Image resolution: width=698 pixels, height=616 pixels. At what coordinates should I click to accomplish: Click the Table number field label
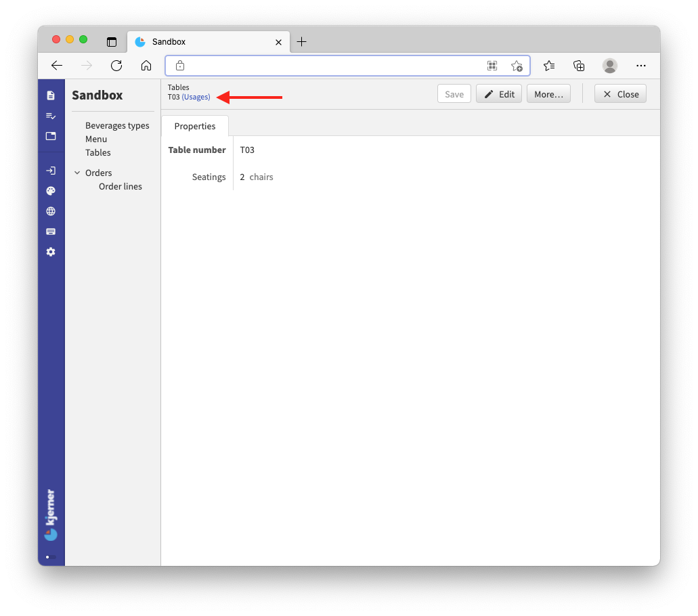coord(197,150)
